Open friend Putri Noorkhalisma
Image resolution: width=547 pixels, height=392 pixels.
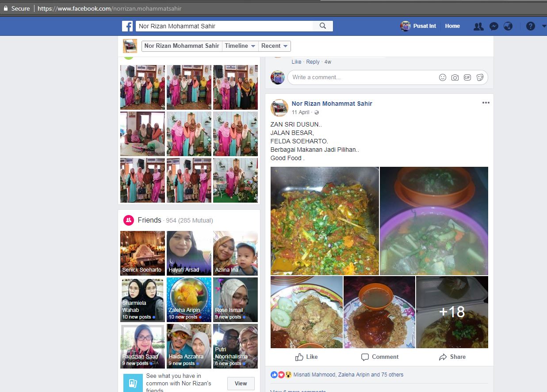click(235, 346)
